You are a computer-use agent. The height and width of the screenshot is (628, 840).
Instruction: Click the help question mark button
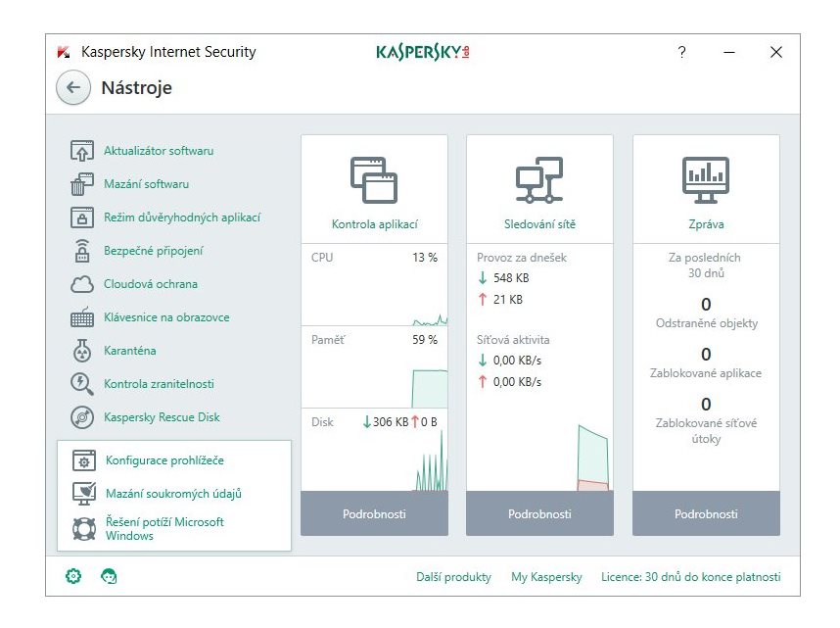682,52
